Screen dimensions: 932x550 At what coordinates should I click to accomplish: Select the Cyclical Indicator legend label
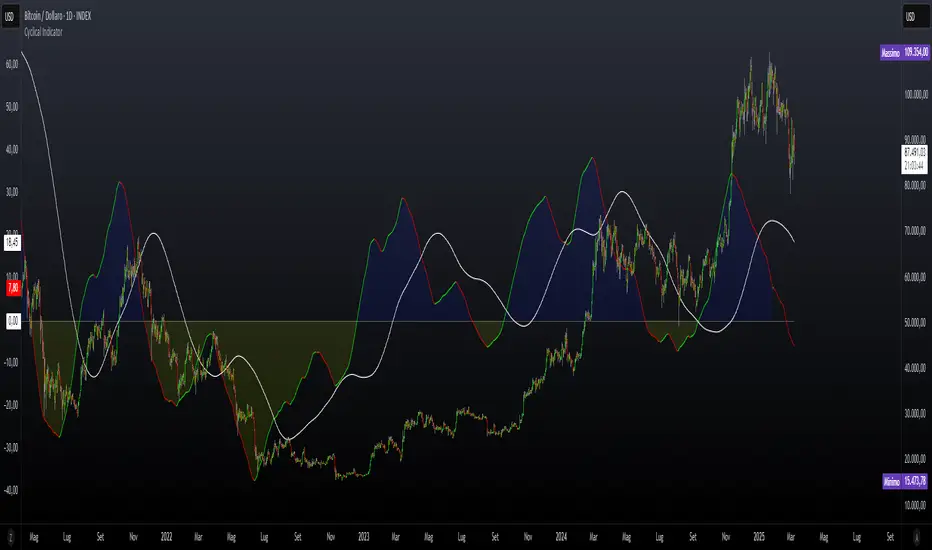[x=43, y=32]
